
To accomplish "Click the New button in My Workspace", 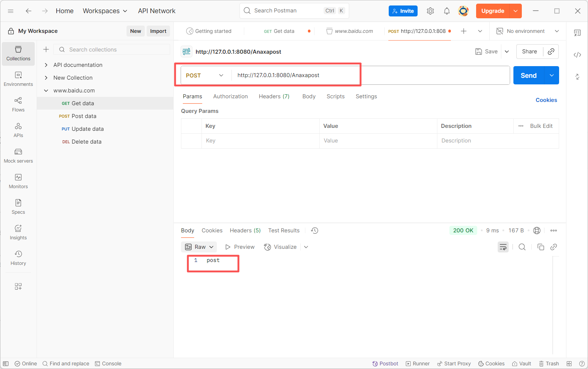I will (x=136, y=31).
